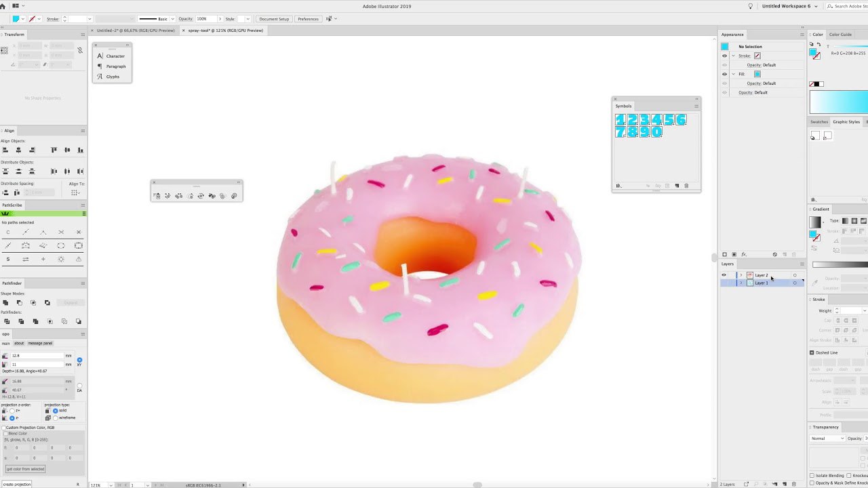Switch to Untitled-2 document tab
The width and height of the screenshot is (868, 488).
136,30
